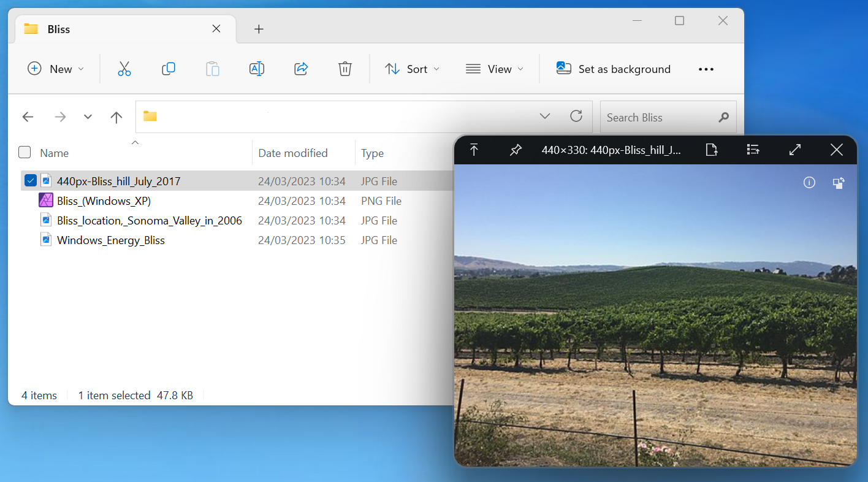Share the selected file

[x=301, y=69]
